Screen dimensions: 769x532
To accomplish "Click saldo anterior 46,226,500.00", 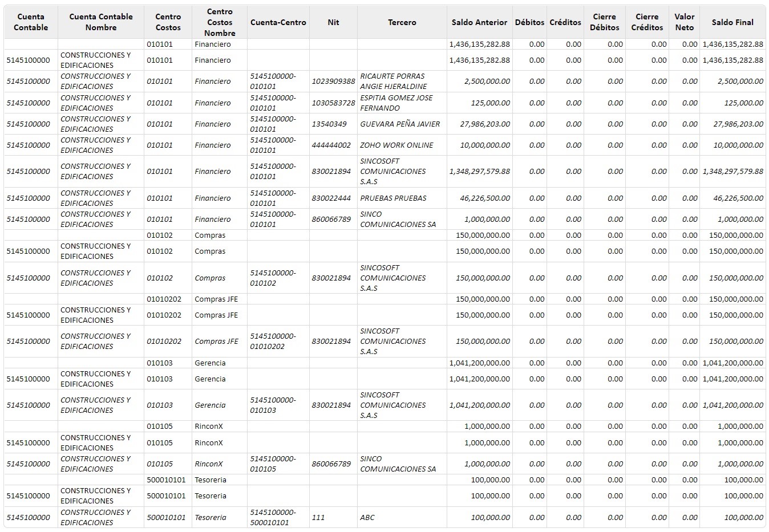I will 485,198.
